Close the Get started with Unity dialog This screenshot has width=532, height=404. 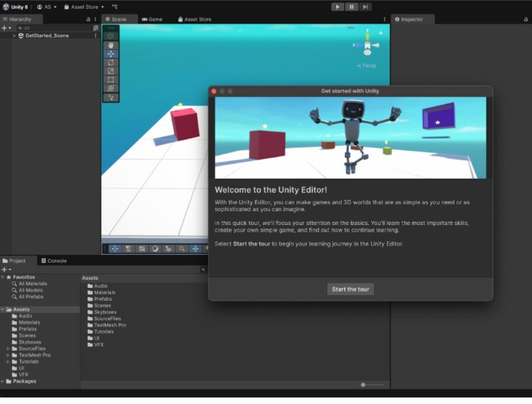click(214, 91)
